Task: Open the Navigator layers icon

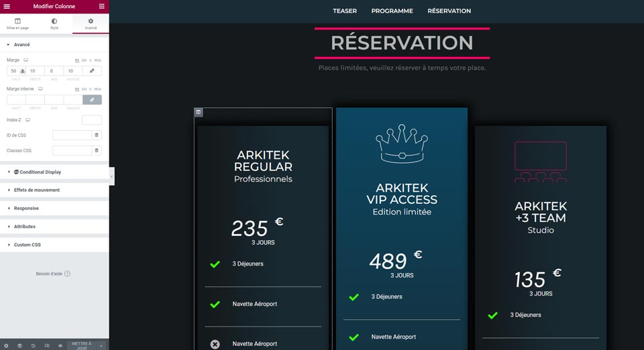Action: [x=19, y=346]
